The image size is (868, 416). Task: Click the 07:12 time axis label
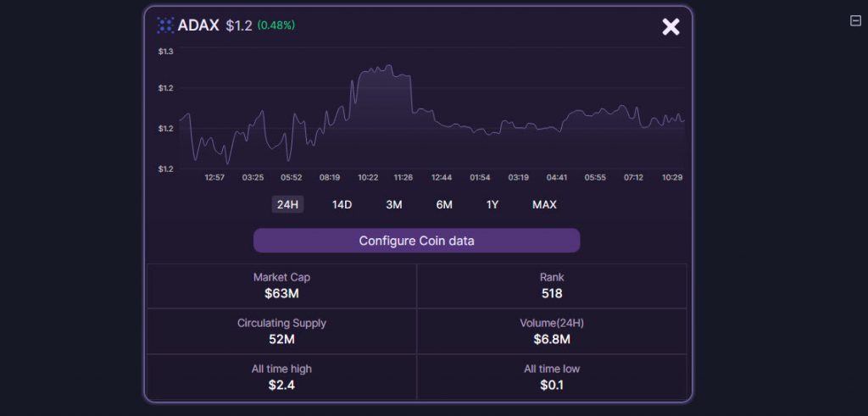[633, 178]
